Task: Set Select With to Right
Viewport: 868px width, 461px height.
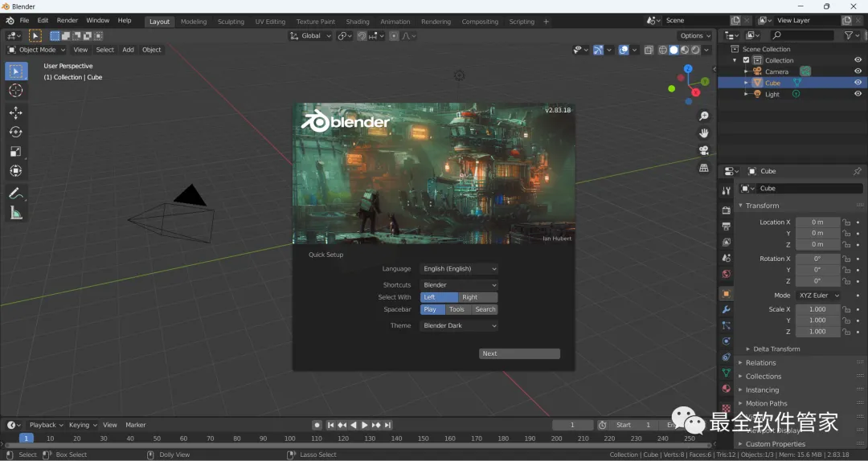Action: [478, 297]
